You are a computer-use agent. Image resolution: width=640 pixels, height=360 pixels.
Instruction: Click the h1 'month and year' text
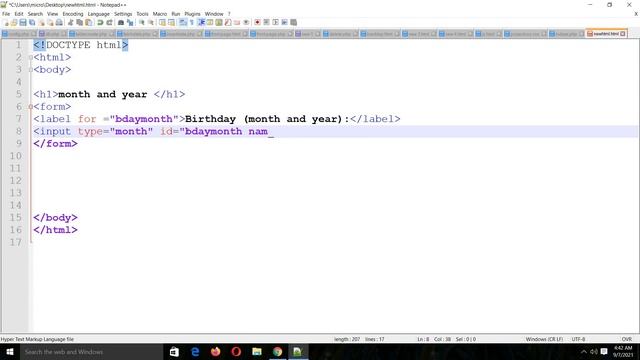(103, 94)
